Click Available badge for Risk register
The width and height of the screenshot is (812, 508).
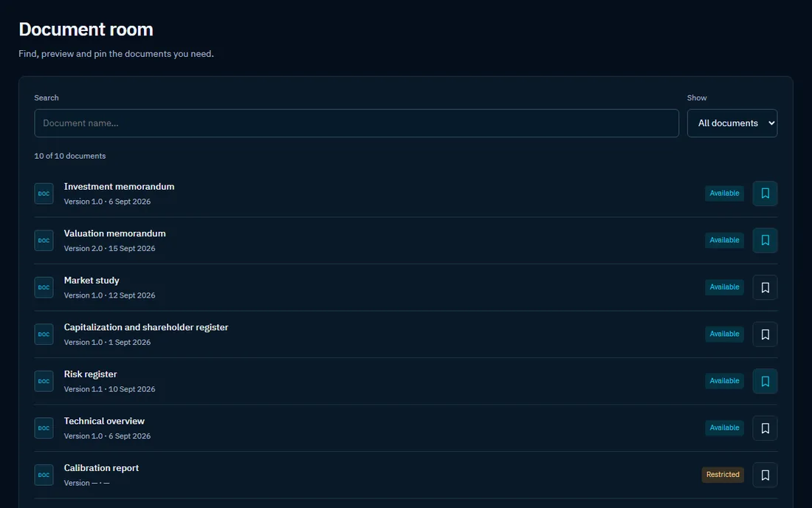[724, 380]
